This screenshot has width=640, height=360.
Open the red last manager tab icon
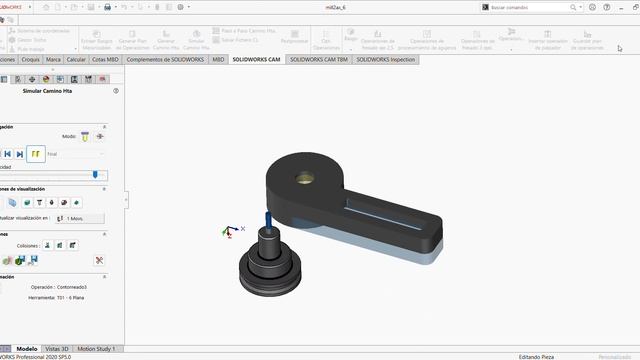(102, 79)
